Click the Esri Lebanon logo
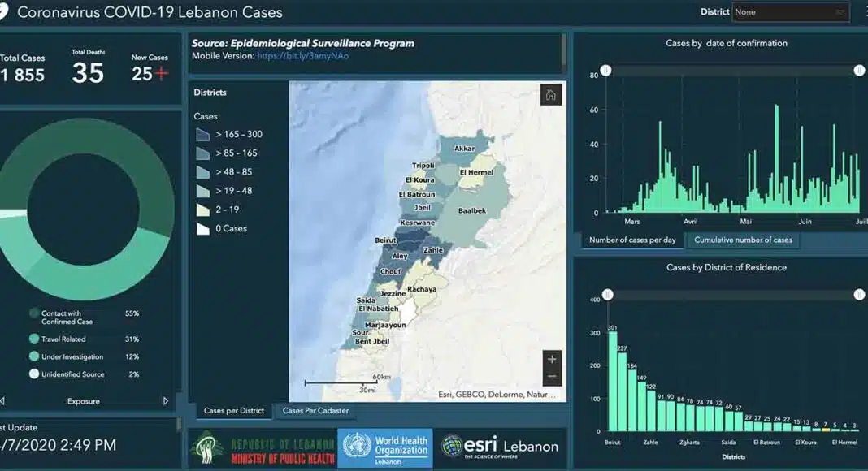 (x=499, y=447)
